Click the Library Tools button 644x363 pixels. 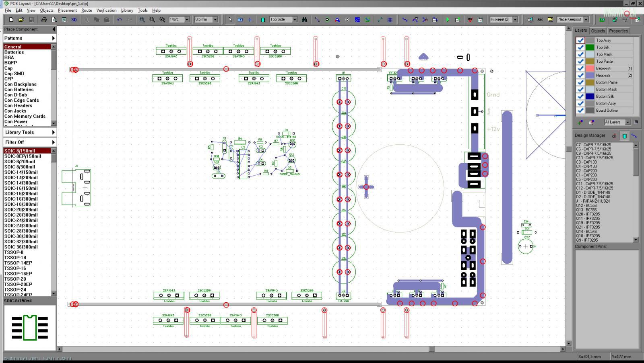(x=29, y=132)
